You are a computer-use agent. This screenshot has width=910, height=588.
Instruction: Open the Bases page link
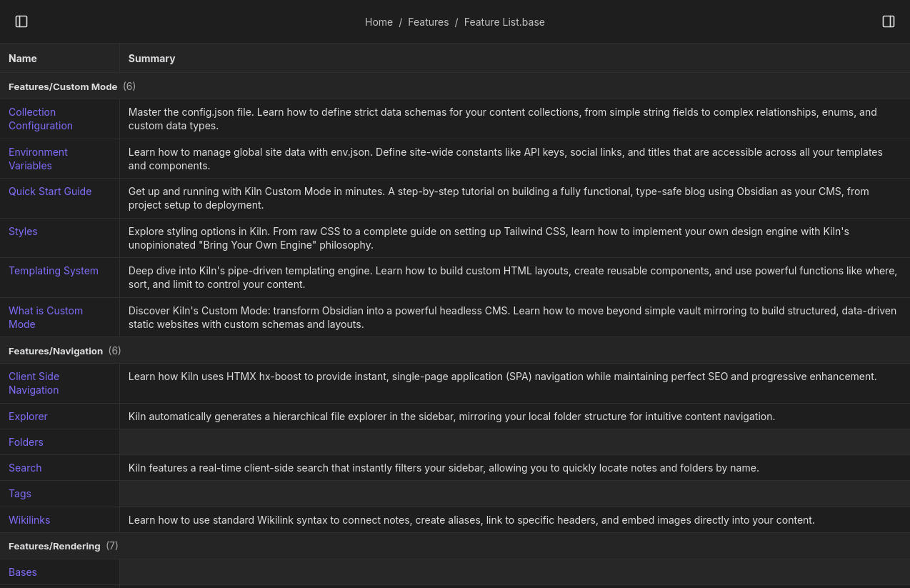(x=23, y=572)
